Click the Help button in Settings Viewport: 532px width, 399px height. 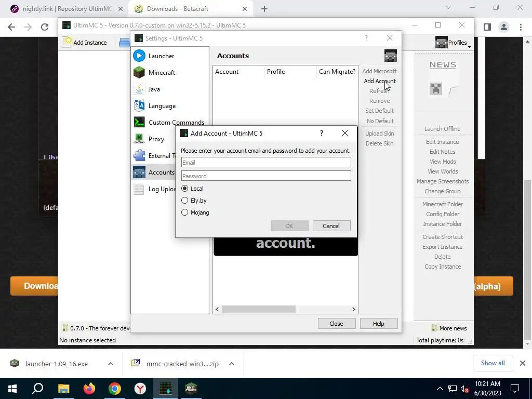pyautogui.click(x=379, y=324)
